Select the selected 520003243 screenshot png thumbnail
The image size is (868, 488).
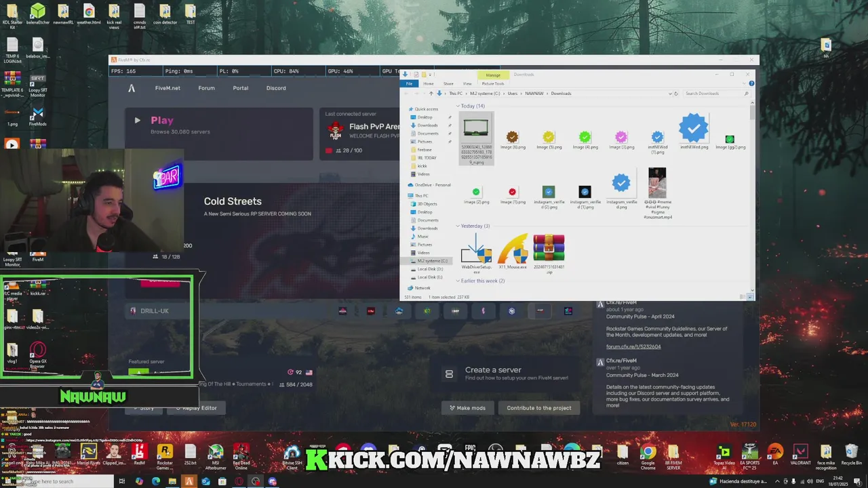[476, 139]
